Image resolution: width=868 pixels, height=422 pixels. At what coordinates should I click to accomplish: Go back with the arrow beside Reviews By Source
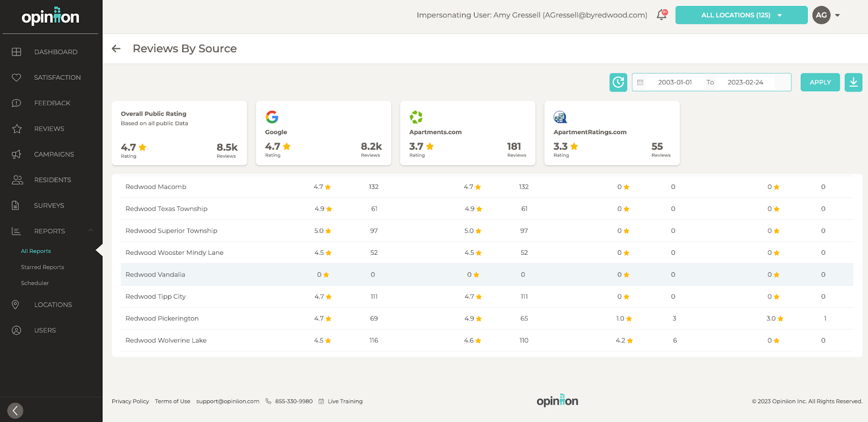pos(116,49)
